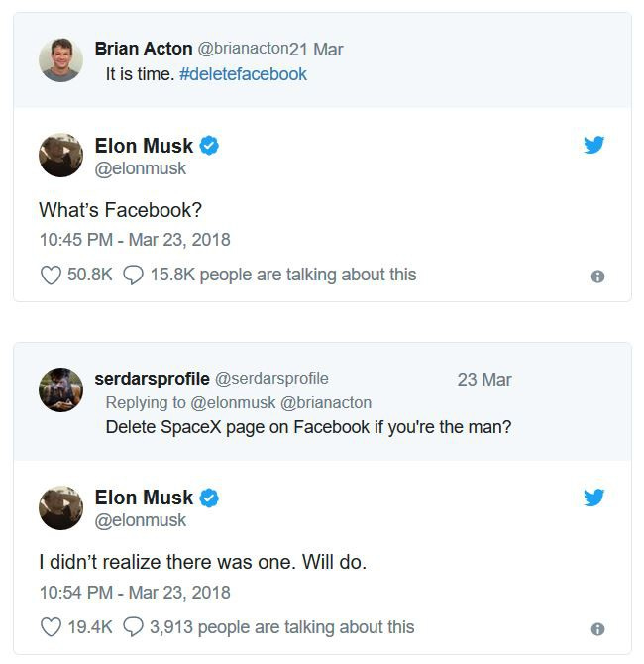Like the "Will do" tweet heart icon
Image resolution: width=644 pixels, height=664 pixels.
click(51, 627)
